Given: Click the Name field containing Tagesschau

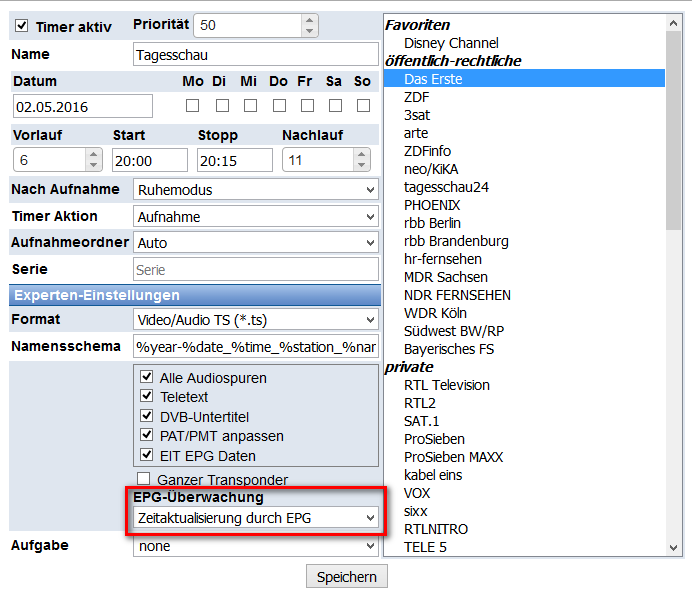Looking at the screenshot, I should pyautogui.click(x=256, y=55).
